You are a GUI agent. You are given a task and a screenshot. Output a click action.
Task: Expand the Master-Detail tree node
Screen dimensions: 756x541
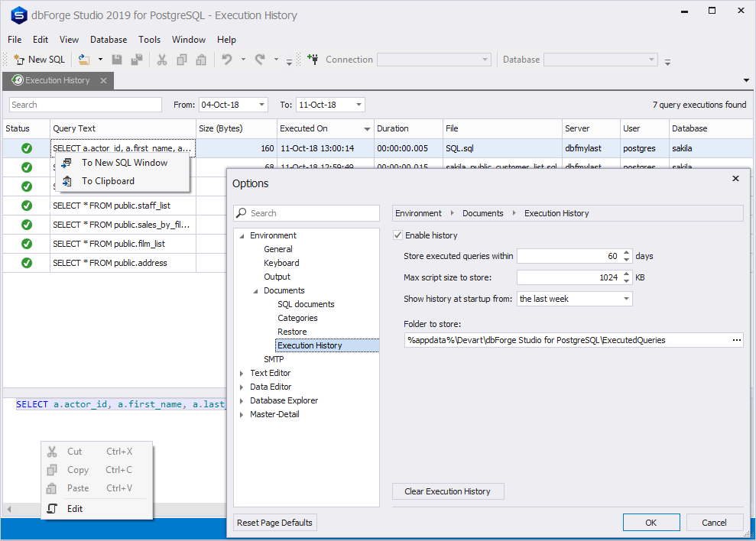point(242,415)
